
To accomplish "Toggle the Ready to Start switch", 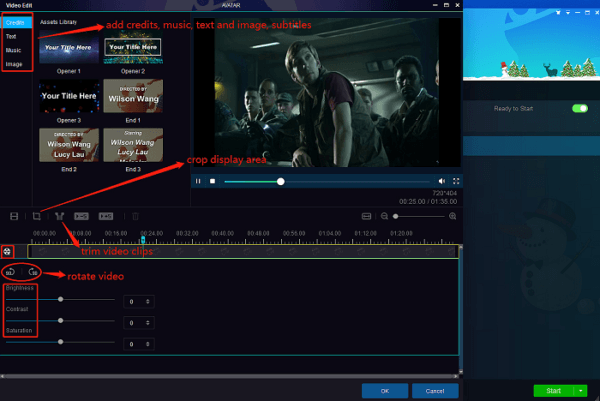I will pos(580,108).
